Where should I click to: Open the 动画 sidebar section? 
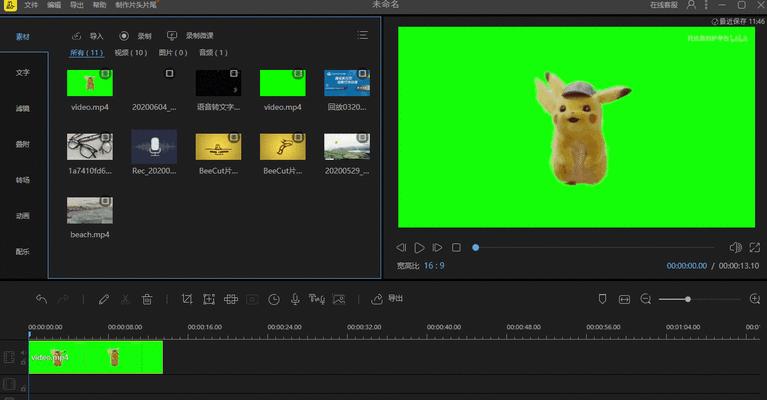[x=23, y=216]
